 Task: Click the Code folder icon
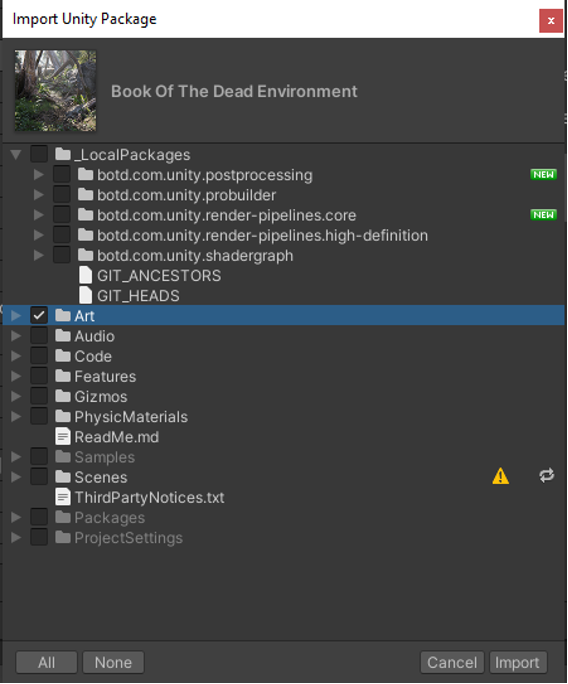(63, 356)
